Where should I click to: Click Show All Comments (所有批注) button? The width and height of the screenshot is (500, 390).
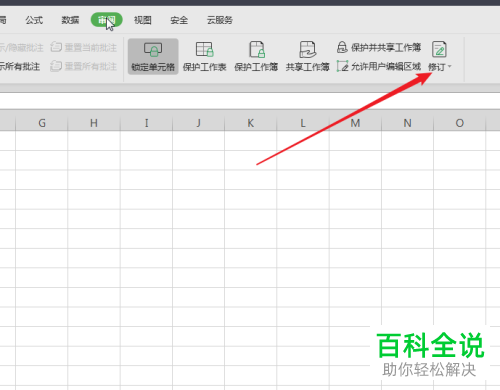point(20,66)
